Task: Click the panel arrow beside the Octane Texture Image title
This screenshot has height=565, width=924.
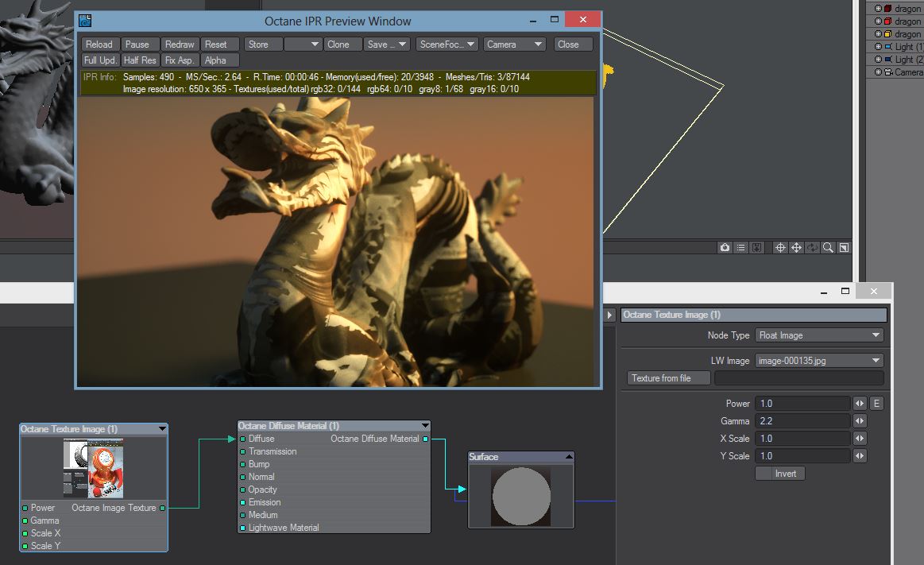Action: [x=610, y=315]
